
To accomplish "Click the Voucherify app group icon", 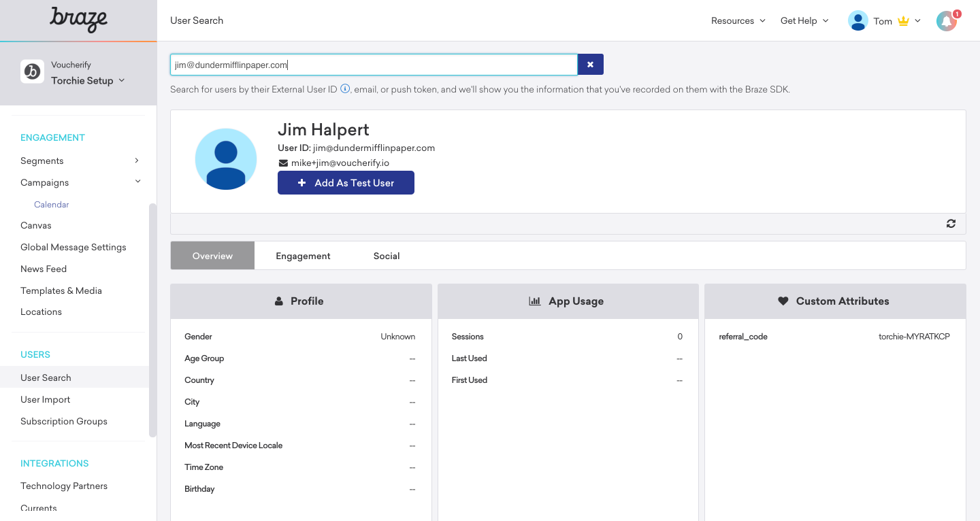I will [x=32, y=71].
